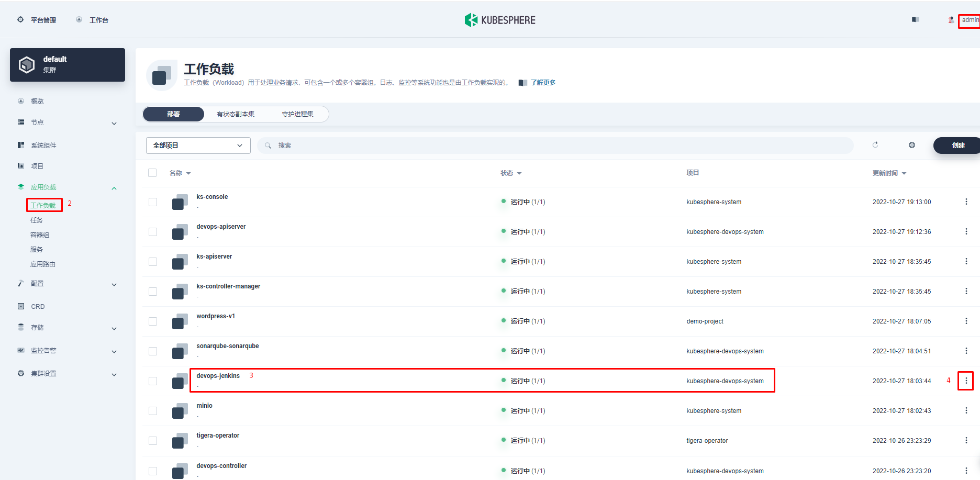Switch to the 守护进程集 tab
Viewport: 980px width, 480px height.
point(297,114)
